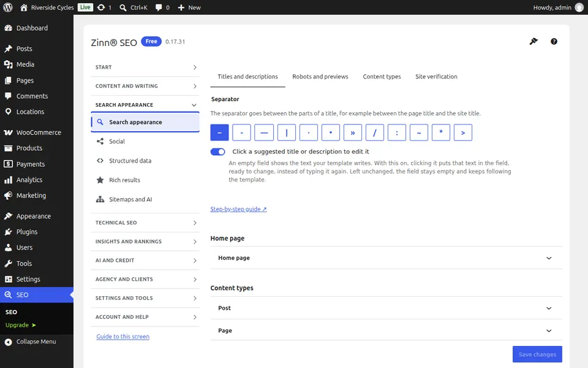Image resolution: width=588 pixels, height=368 pixels.
Task: Switch to the Robots and previews tab
Action: pos(320,77)
